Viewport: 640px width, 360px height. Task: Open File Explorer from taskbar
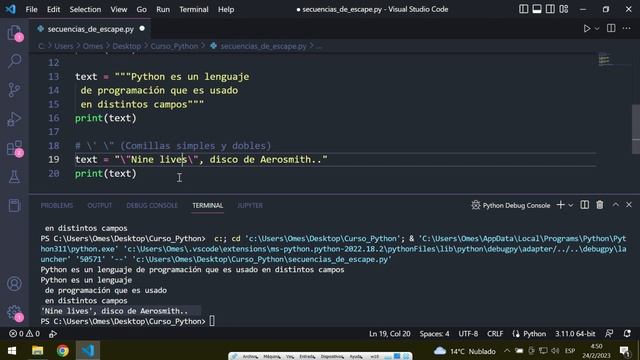click(38, 351)
